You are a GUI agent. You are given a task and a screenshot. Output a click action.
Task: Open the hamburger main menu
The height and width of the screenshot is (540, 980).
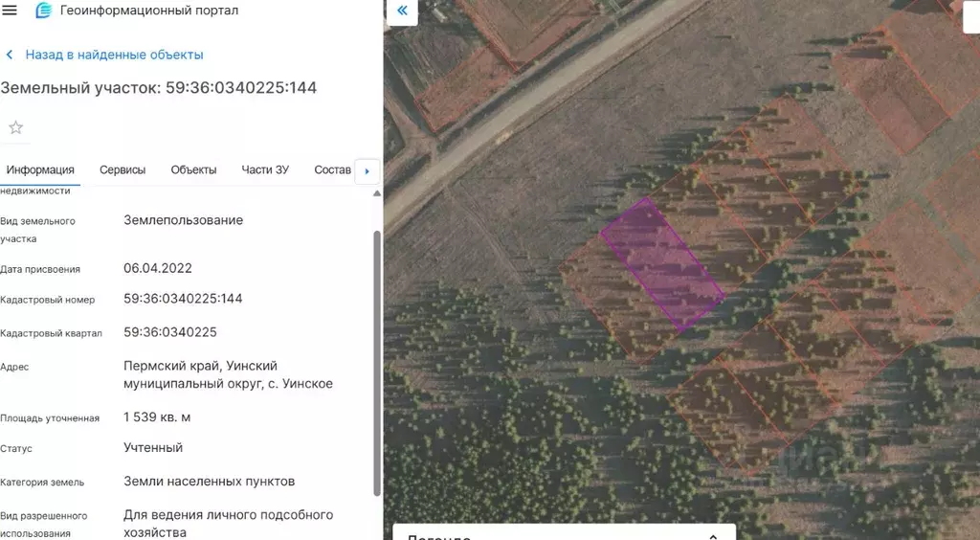[11, 11]
